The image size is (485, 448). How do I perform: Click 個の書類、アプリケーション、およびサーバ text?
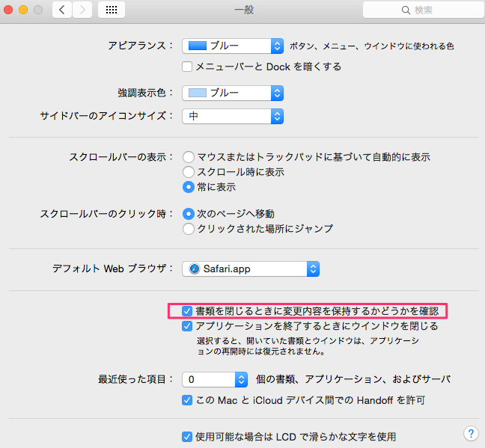pyautogui.click(x=353, y=379)
